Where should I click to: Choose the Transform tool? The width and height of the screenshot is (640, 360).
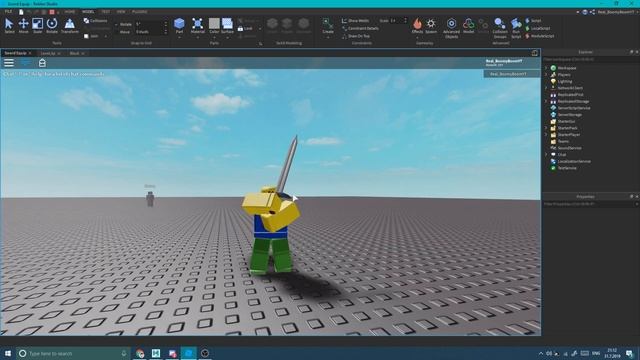click(70, 26)
